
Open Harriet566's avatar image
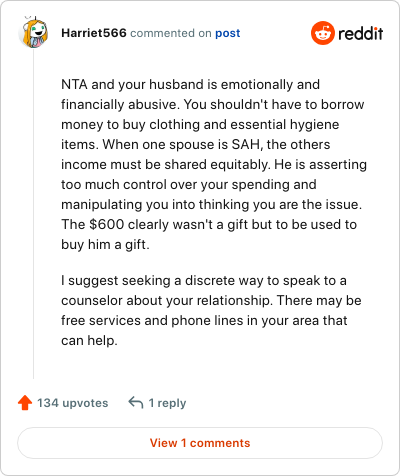[x=33, y=33]
